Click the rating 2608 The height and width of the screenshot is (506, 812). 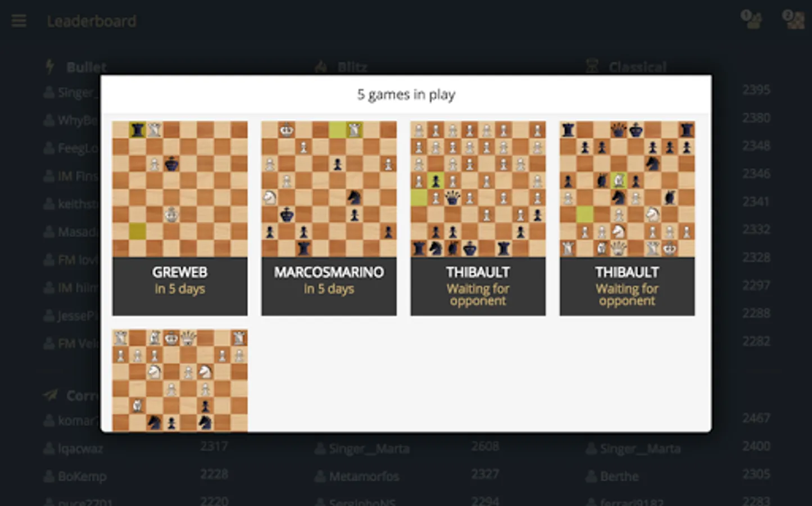pyautogui.click(x=486, y=446)
